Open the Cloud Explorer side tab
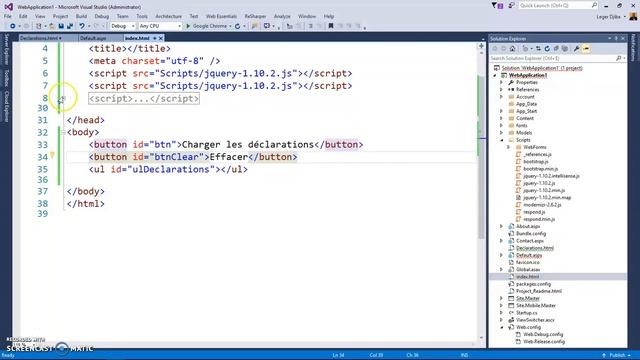Image resolution: width=640 pixels, height=360 pixels. tap(7, 106)
